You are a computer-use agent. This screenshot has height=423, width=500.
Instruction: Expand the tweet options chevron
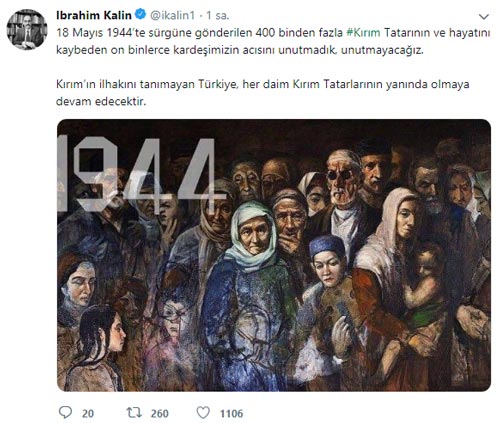pyautogui.click(x=483, y=16)
